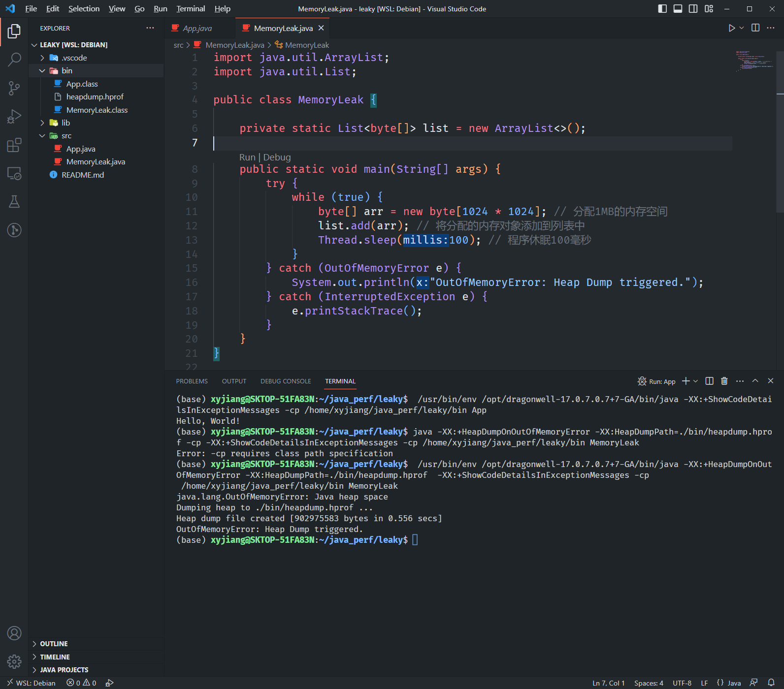The height and width of the screenshot is (689, 784).
Task: Open the Manage gear icon
Action: pos(14,661)
